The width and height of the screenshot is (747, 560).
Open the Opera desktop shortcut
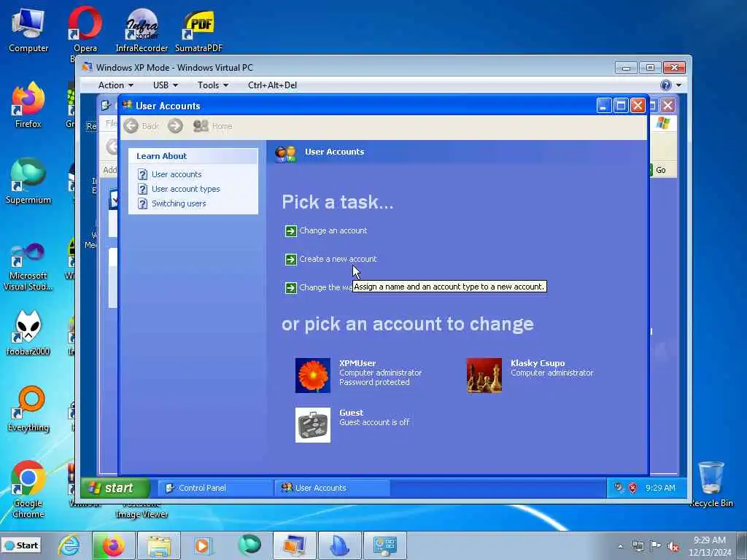pos(85,30)
